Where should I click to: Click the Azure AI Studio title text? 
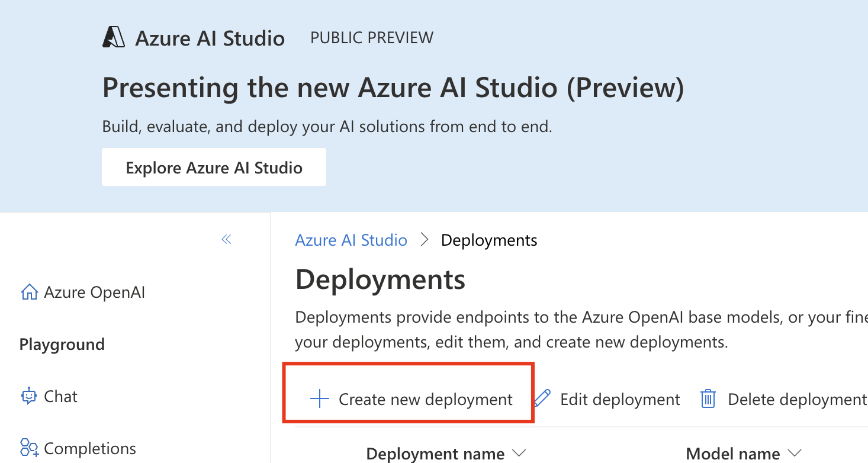coord(210,38)
